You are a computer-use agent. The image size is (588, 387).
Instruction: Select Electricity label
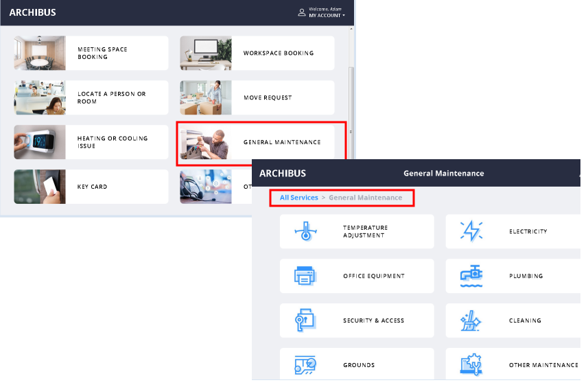click(528, 231)
